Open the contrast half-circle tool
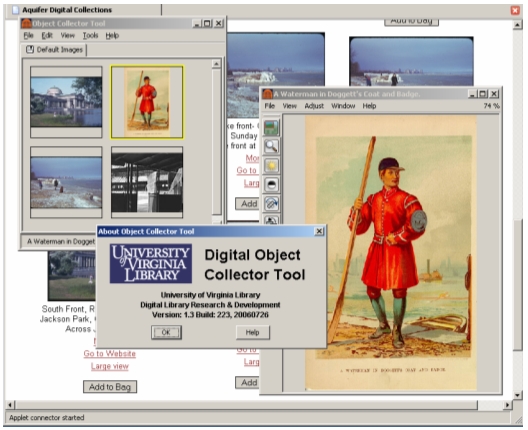Image resolution: width=528 pixels, height=430 pixels. (x=271, y=185)
